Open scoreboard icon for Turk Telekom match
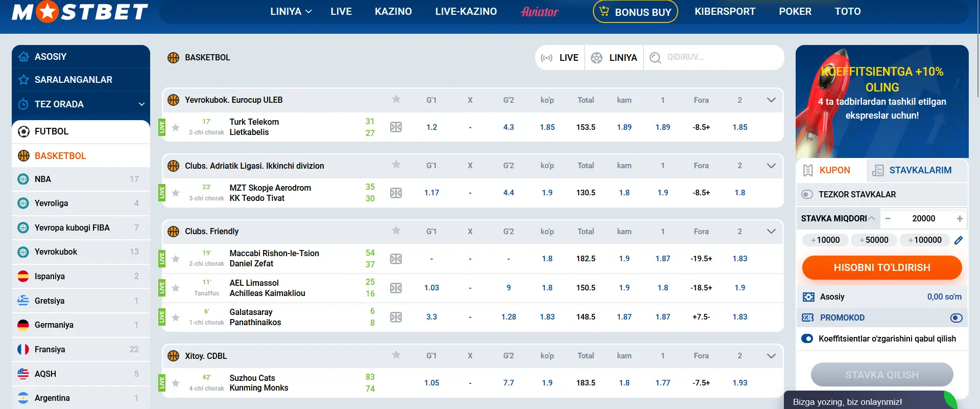980x409 pixels. click(396, 127)
